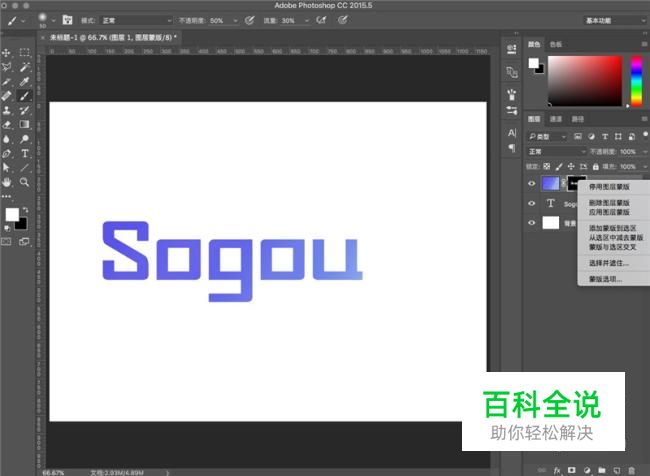650x476 pixels.
Task: Toggle lock position icon
Action: tap(571, 166)
